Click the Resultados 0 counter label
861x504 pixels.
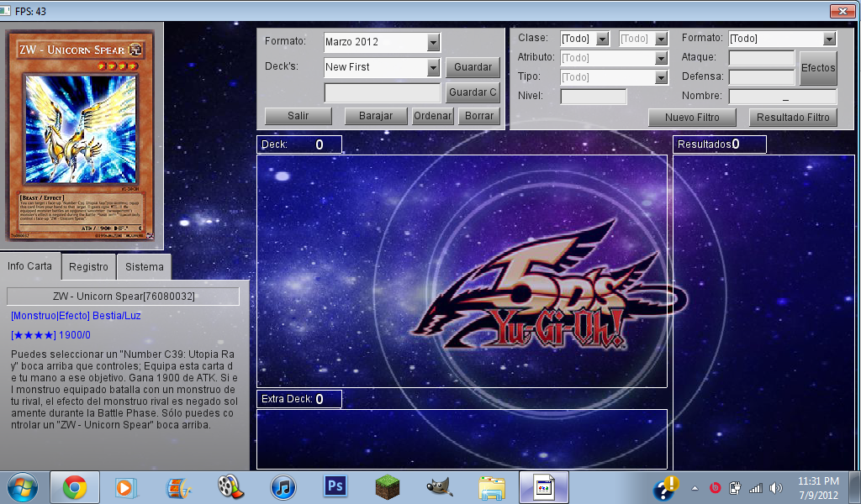[720, 144]
